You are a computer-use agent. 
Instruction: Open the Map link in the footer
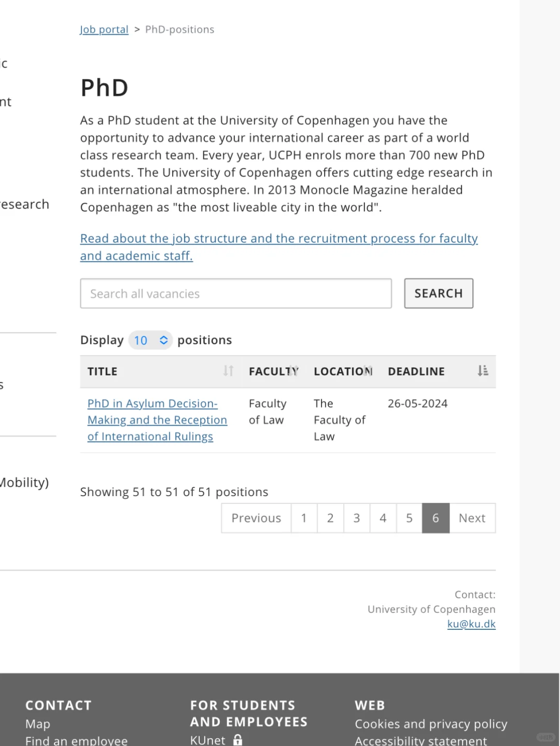38,724
